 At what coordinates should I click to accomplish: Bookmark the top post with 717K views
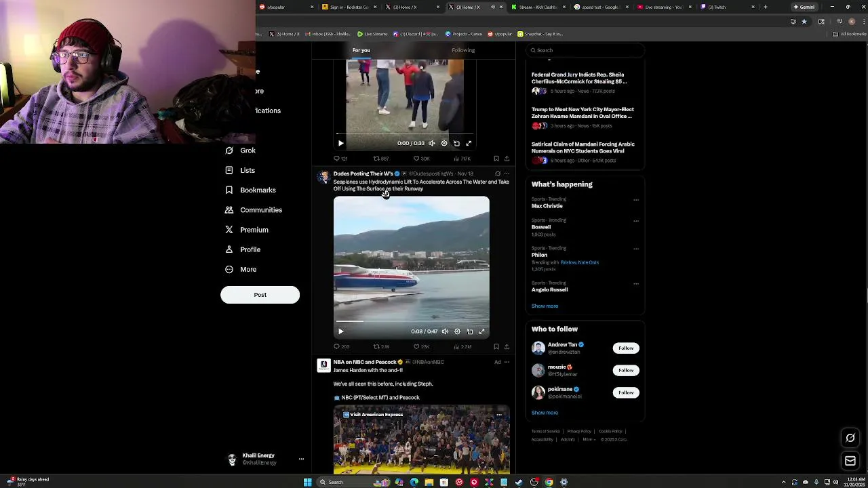(x=496, y=159)
